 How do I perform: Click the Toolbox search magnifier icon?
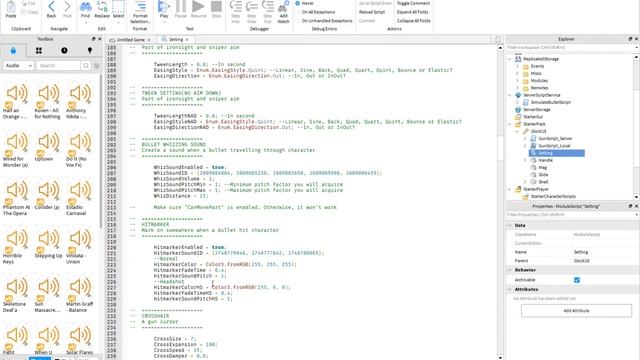click(86, 66)
